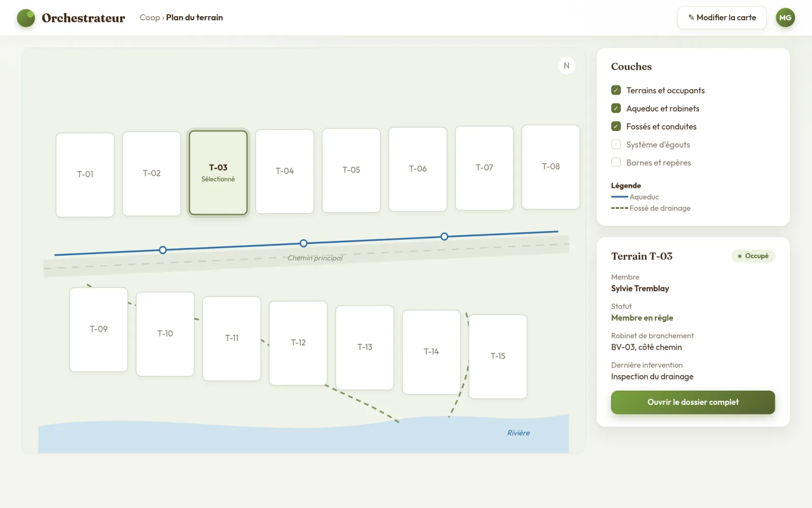Select plot T-02

point(152,174)
